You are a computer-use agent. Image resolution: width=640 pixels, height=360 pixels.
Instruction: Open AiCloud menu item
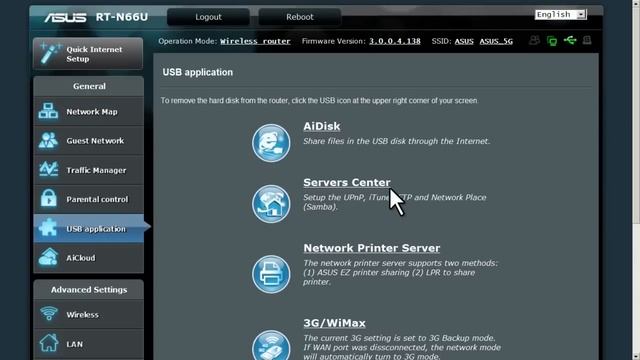coord(89,258)
